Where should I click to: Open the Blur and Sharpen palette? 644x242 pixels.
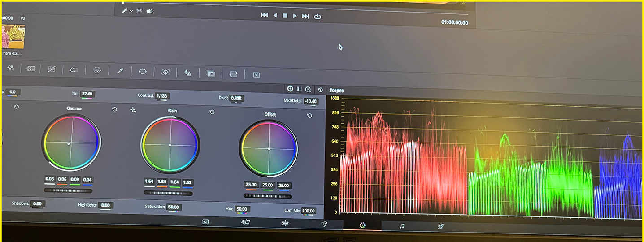(x=188, y=73)
